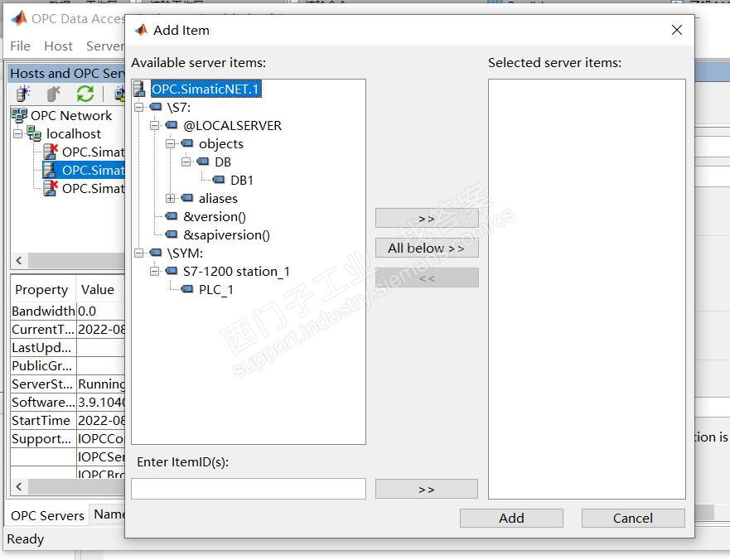Expand the aliases node
The width and height of the screenshot is (730, 560).
pyautogui.click(x=171, y=198)
